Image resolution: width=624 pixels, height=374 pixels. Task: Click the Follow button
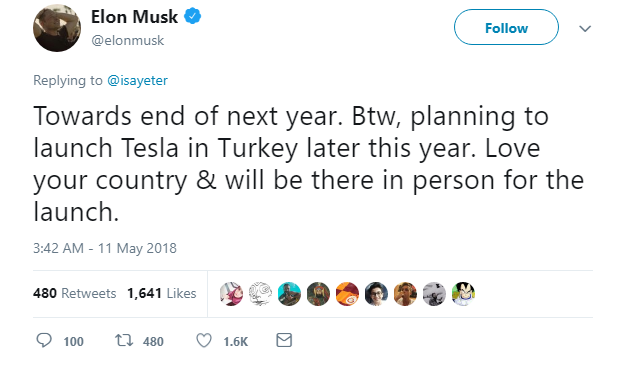(506, 27)
